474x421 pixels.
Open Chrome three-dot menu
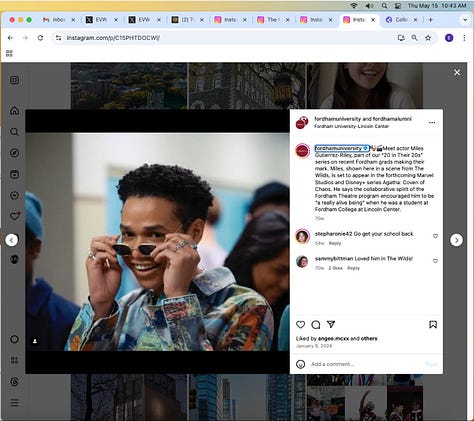coord(464,38)
